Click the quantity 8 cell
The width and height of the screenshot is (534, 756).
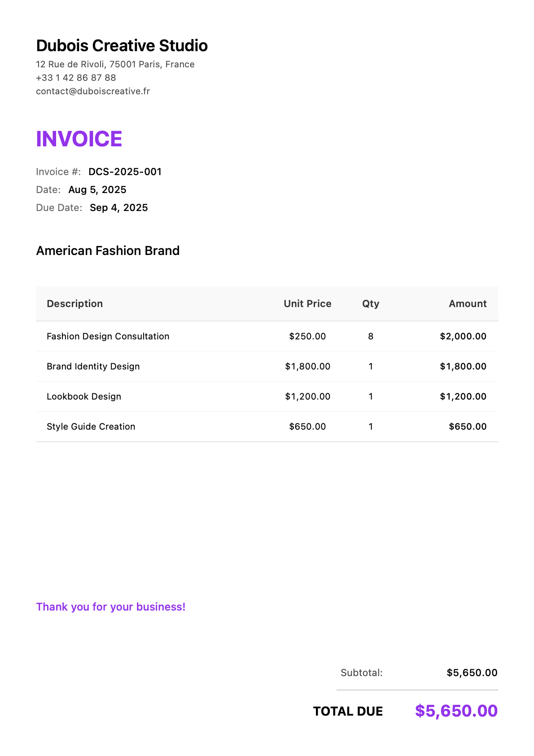tap(371, 336)
